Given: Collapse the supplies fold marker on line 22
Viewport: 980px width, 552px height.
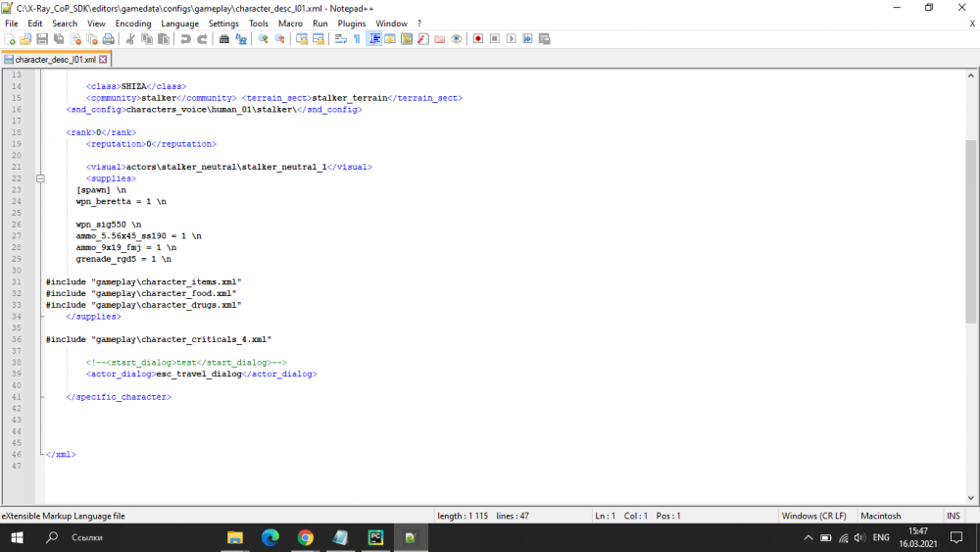Looking at the screenshot, I should 41,178.
